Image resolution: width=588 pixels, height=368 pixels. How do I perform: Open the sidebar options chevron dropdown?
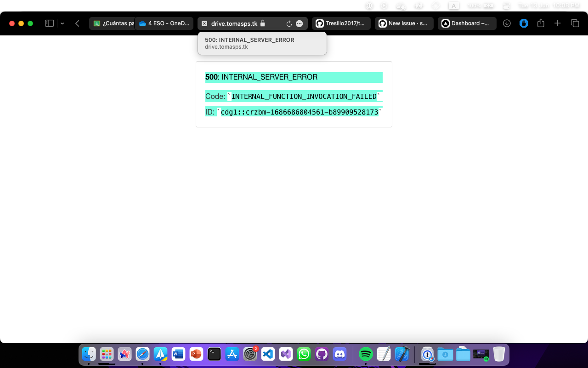coord(62,23)
